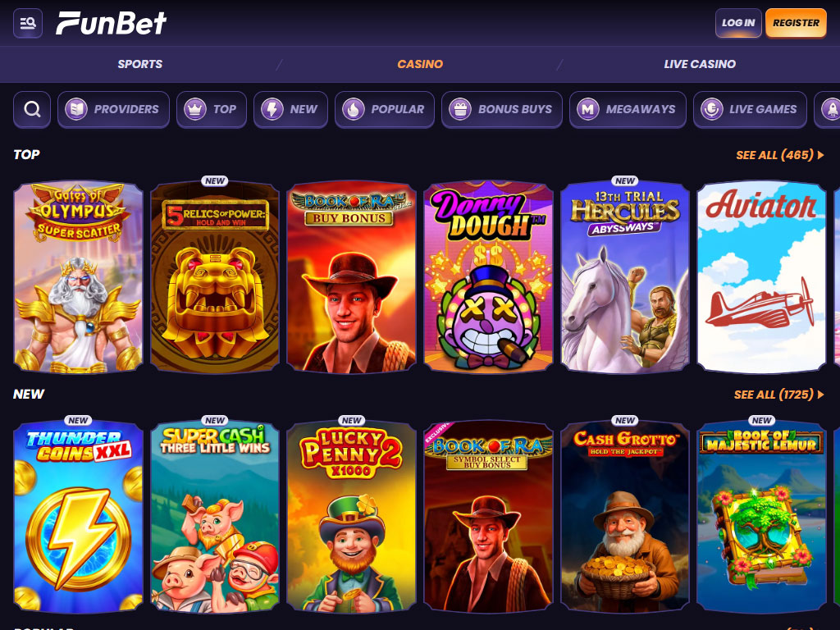Click the orange Register button
Image resolution: width=840 pixels, height=630 pixels.
click(796, 23)
